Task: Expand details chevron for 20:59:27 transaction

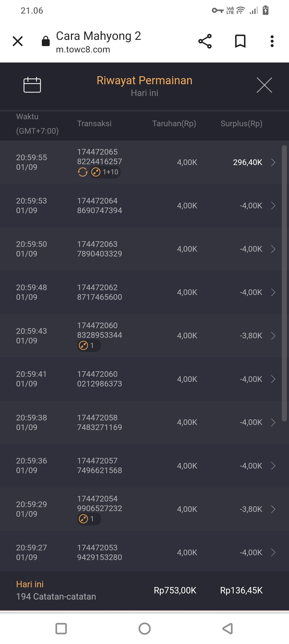Action: point(273,553)
